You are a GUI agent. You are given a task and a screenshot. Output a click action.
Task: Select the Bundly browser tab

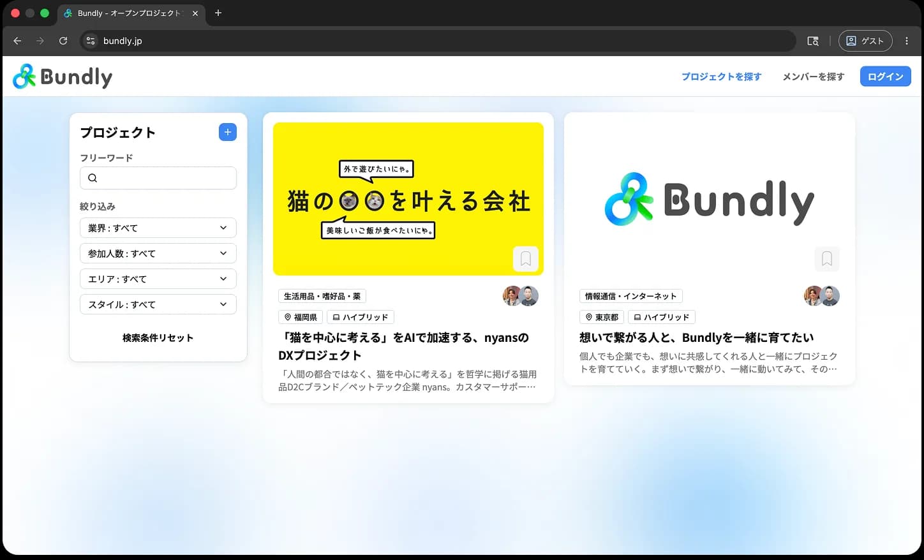click(x=131, y=13)
